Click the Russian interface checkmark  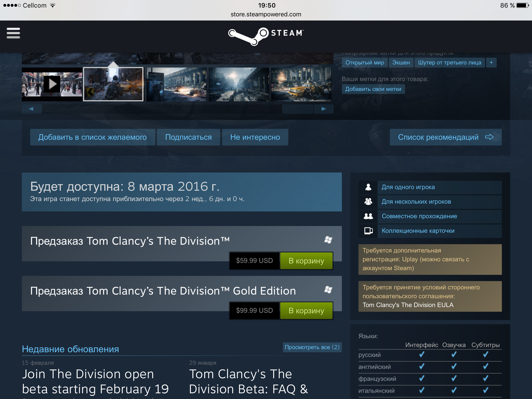pyautogui.click(x=422, y=355)
